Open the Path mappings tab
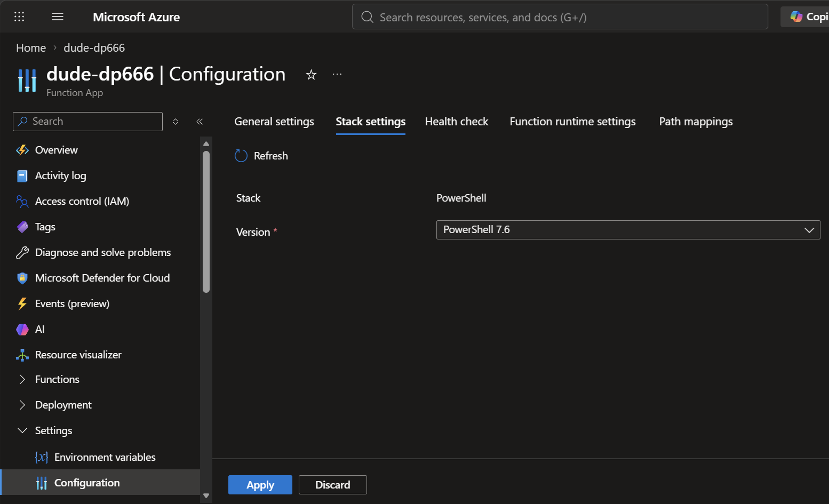This screenshot has height=504, width=829. tap(696, 122)
